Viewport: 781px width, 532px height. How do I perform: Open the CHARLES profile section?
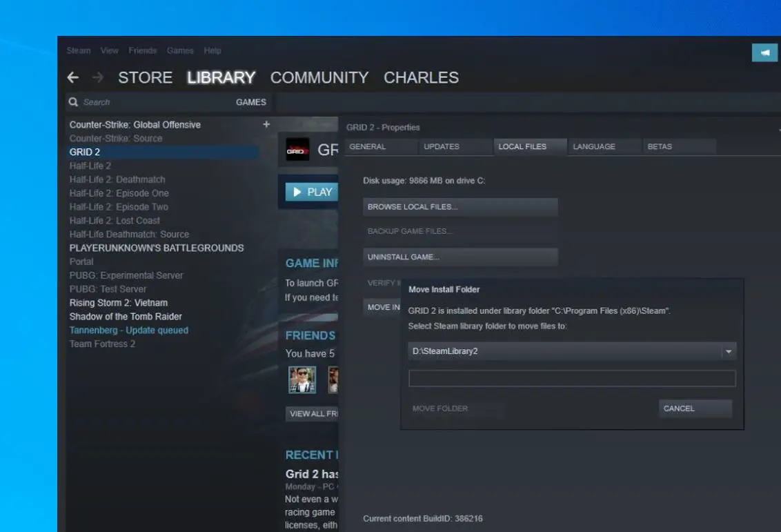point(421,77)
